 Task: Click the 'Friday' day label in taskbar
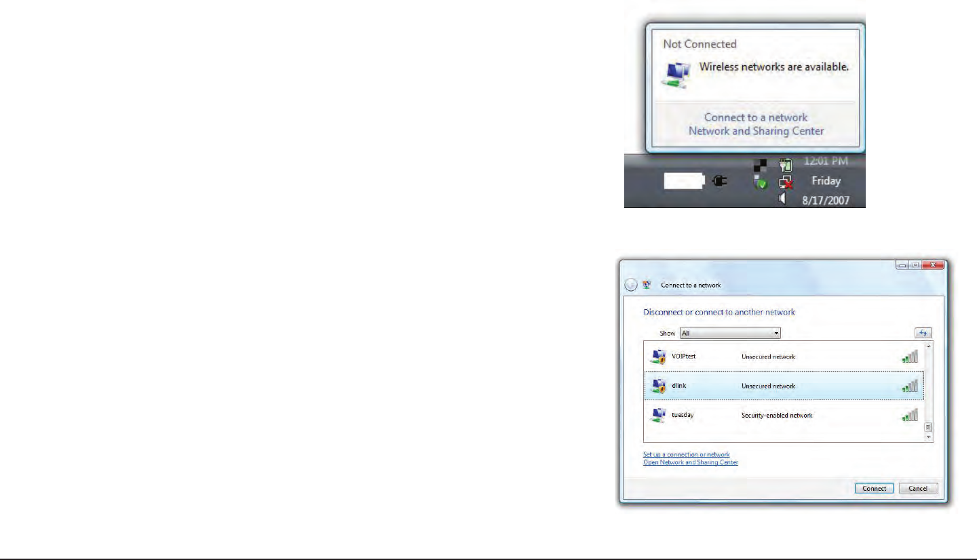(x=826, y=181)
